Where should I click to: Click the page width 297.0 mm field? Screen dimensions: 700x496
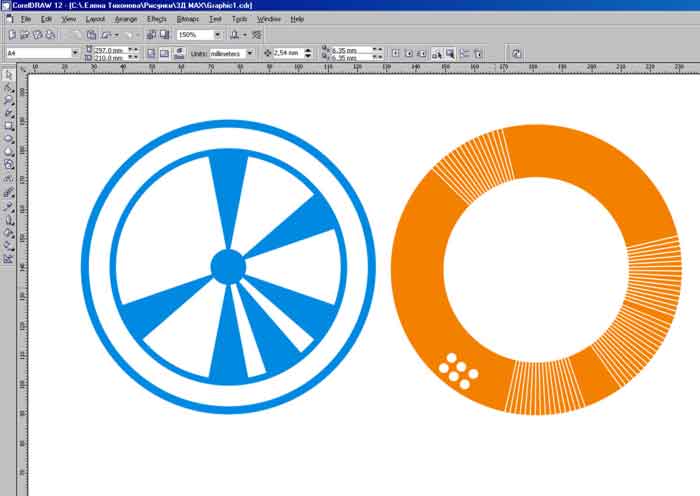[x=110, y=50]
